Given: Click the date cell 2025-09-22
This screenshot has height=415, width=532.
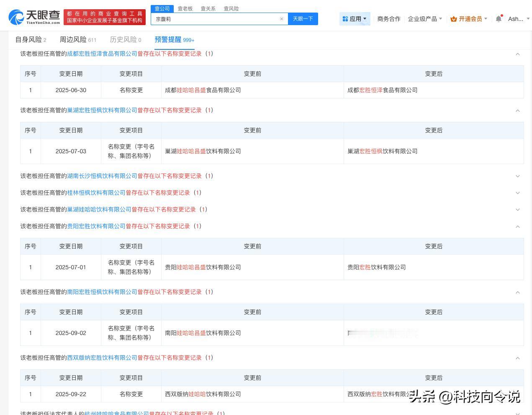Looking at the screenshot, I should (x=71, y=394).
